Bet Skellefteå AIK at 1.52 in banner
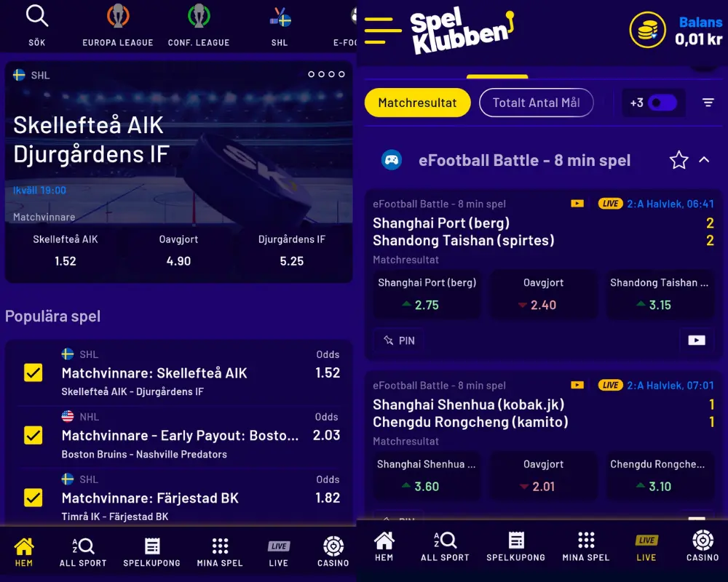728x582 pixels. pyautogui.click(x=66, y=250)
